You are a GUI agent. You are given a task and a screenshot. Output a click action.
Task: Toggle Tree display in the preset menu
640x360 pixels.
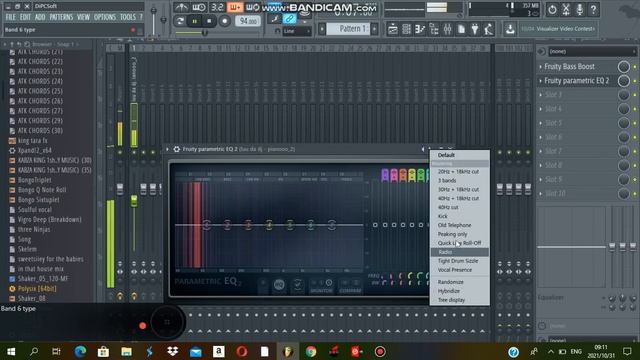[x=451, y=300]
